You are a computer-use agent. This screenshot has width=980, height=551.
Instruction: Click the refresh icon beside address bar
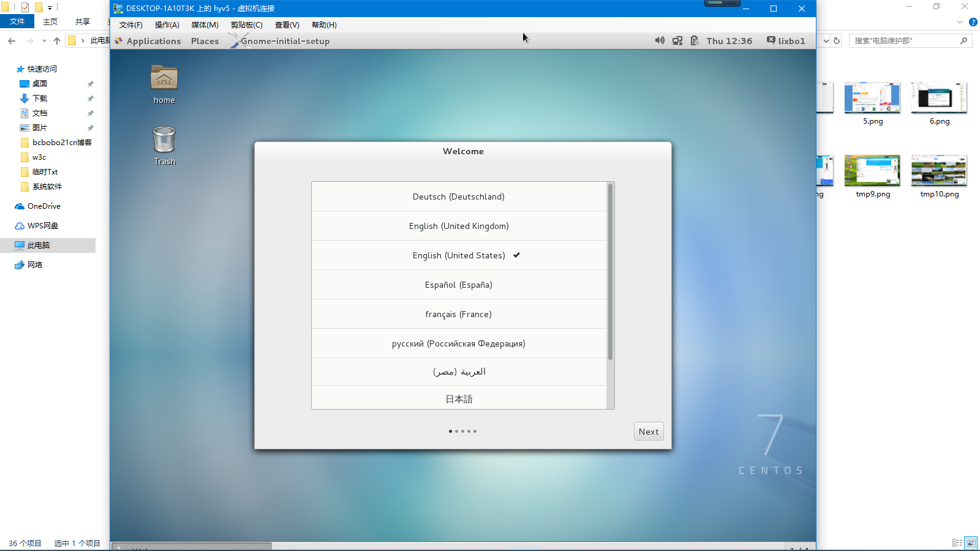point(837,41)
